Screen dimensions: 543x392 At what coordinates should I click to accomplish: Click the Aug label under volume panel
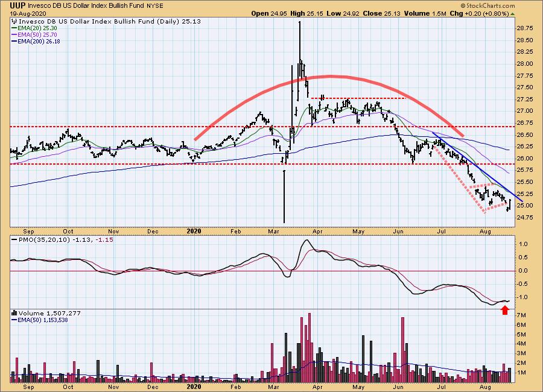click(486, 387)
